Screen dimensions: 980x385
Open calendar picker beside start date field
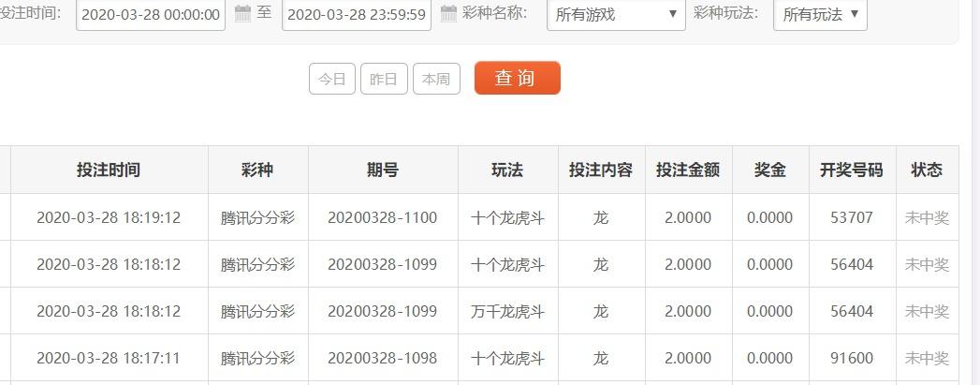pyautogui.click(x=242, y=13)
